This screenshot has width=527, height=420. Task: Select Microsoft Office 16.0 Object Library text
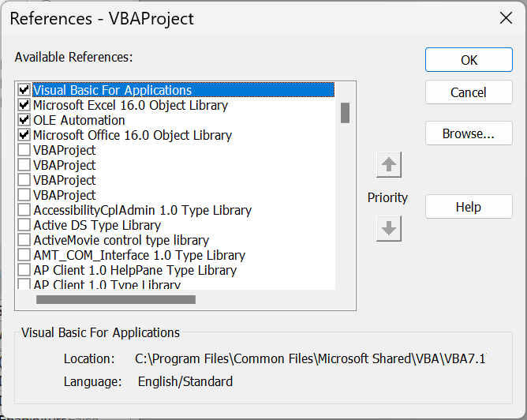pos(133,135)
